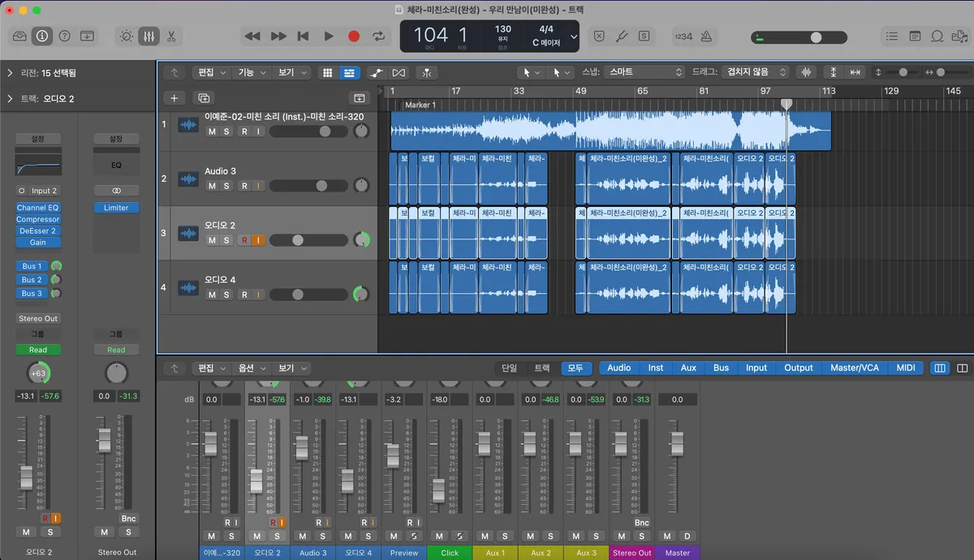Start playback with the Play button
Viewport: 974px width, 560px height.
[329, 36]
